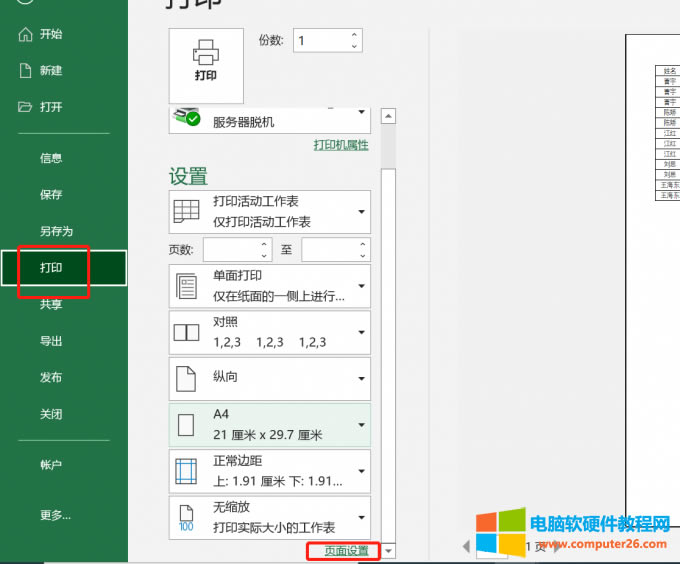This screenshot has height=564, width=680.
Task: Click the A4 paper size icon
Action: pyautogui.click(x=186, y=425)
